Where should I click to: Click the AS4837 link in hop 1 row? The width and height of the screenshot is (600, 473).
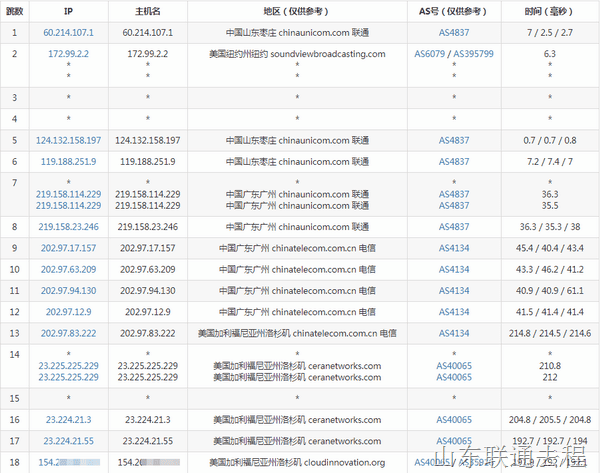coord(454,33)
